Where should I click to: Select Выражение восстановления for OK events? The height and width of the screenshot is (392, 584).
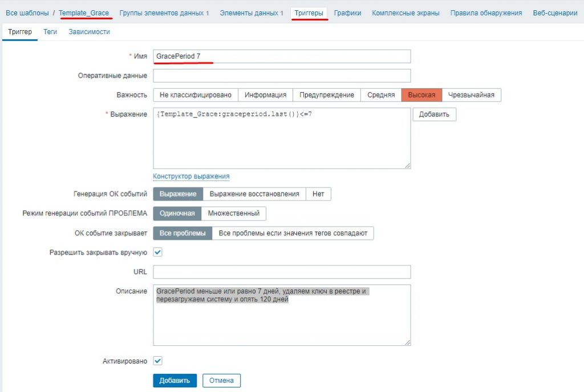point(254,194)
